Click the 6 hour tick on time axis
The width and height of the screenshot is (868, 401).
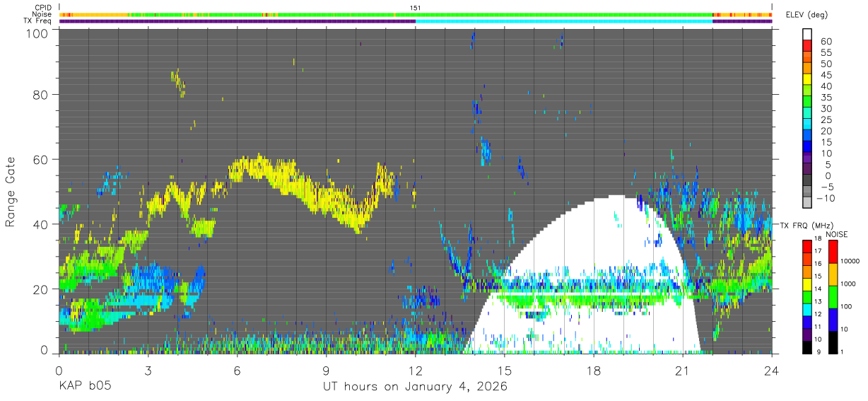coord(237,370)
